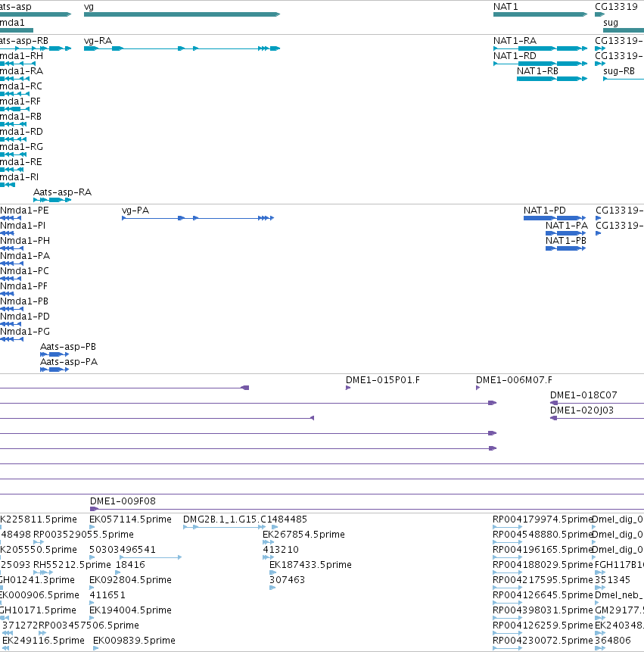The width and height of the screenshot is (644, 652).
Task: Click the RP004196165.5prime EST label
Action: [542, 550]
